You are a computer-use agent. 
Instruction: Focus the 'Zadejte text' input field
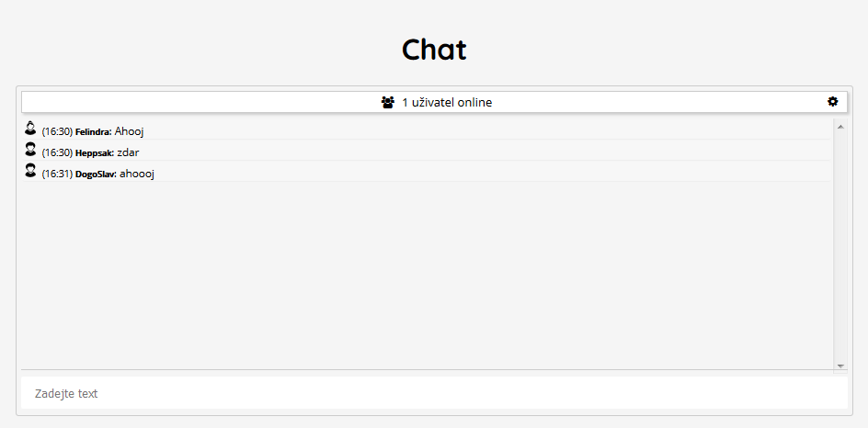coord(434,393)
